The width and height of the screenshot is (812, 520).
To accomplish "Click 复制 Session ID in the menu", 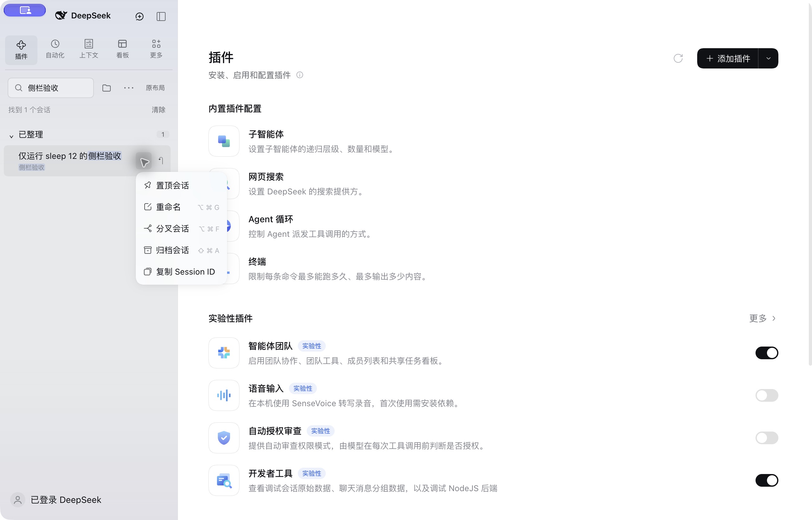I will 181,272.
